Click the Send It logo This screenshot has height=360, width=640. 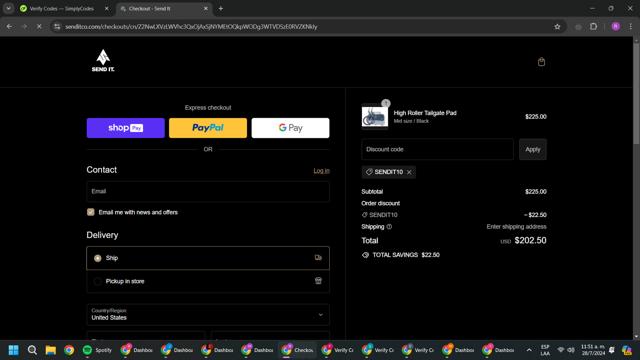103,61
